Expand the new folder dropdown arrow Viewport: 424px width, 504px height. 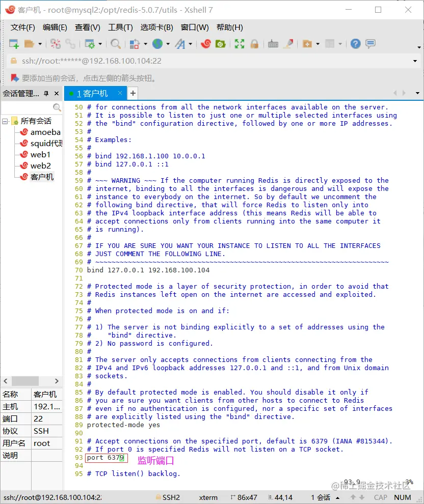click(318, 44)
